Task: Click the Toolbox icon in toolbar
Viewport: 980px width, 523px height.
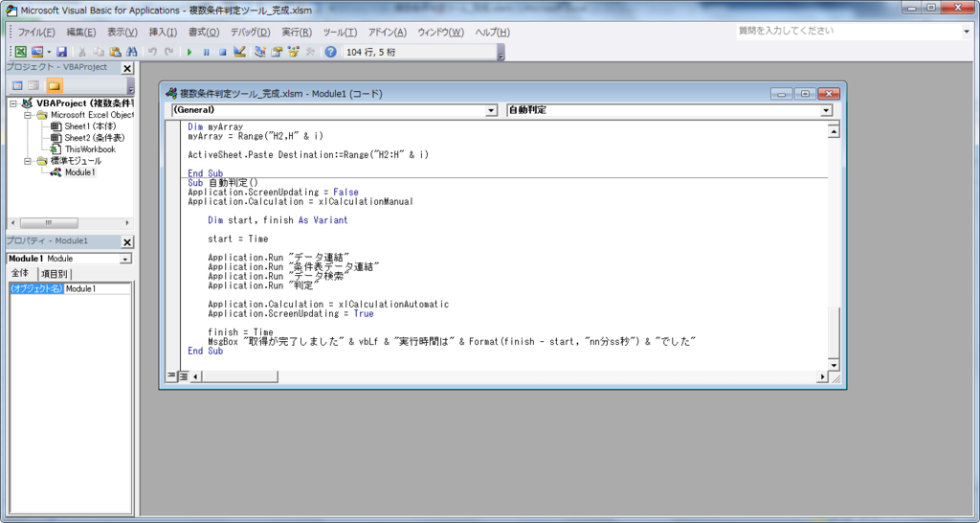Action: [x=309, y=52]
